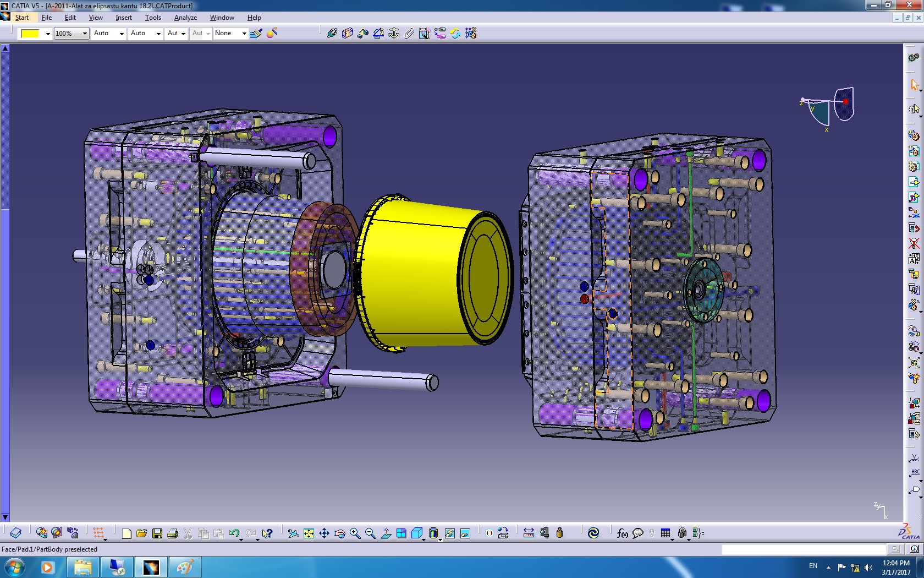Screen dimensions: 924x578
Task: Expand the transparency 100% dropdown
Action: tap(85, 34)
